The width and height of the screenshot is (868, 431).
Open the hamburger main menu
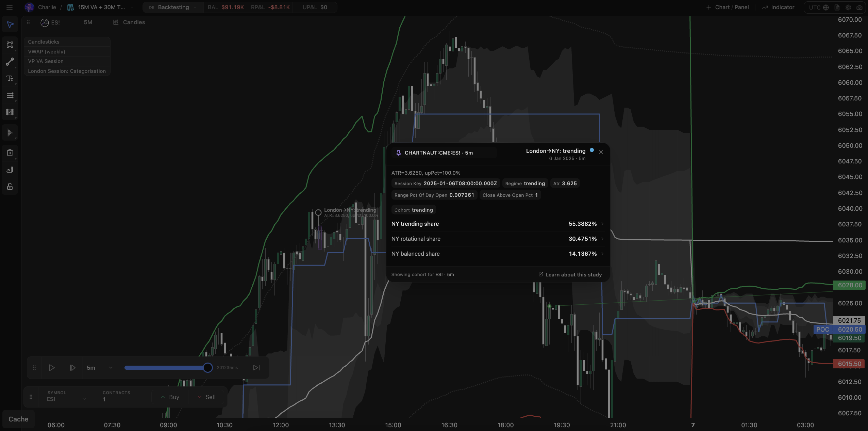10,7
